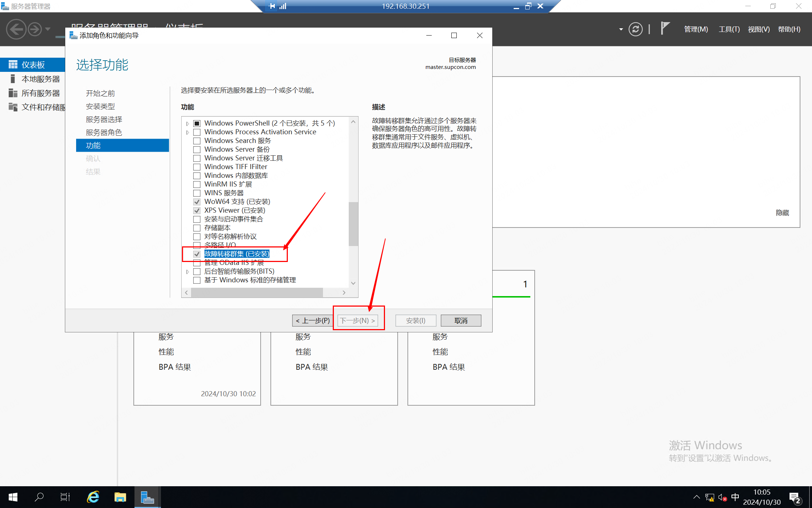Tick the WINS 服务器 checkbox

(x=197, y=193)
